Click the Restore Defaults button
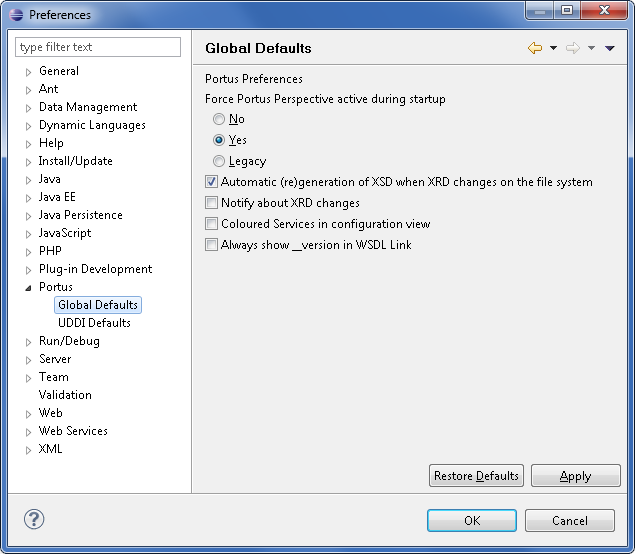The height and width of the screenshot is (554, 635). [476, 476]
